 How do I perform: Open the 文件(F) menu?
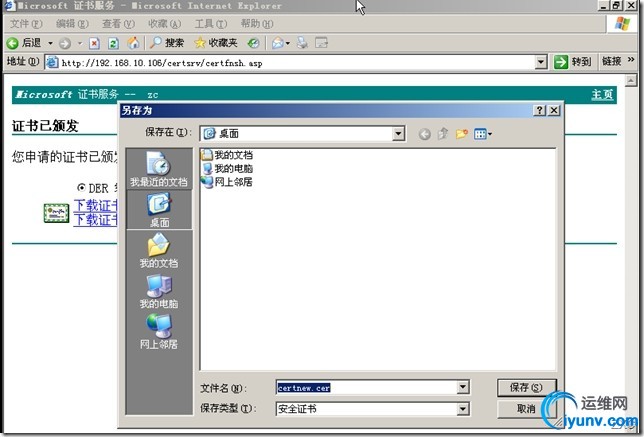(x=26, y=24)
